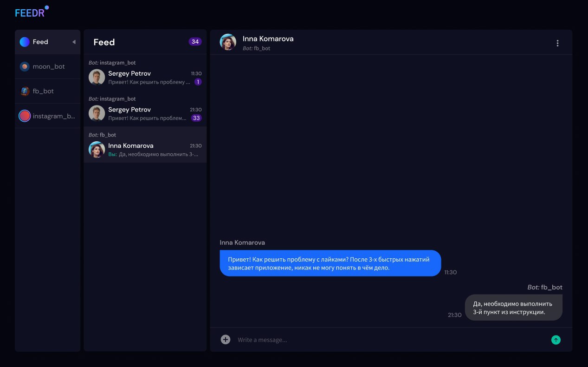Click Inna Komarova avatar in chat header
Viewport: 588px width, 367px height.
[x=228, y=42]
